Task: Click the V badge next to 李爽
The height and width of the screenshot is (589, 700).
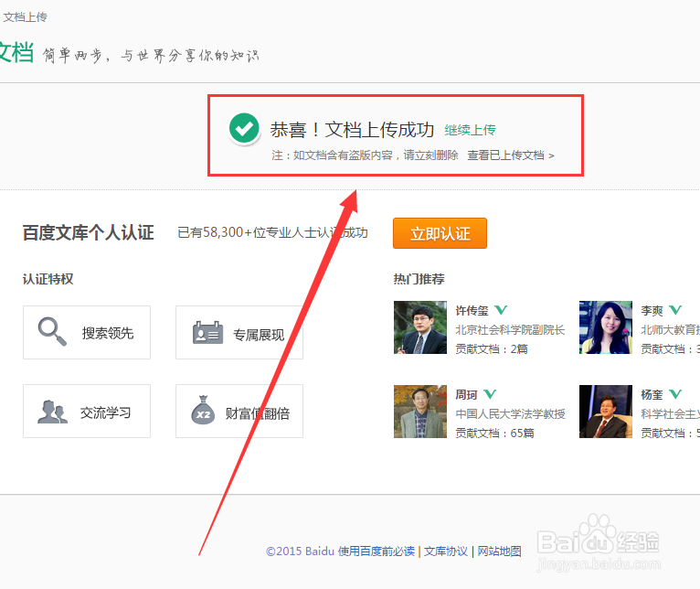Action: 675,310
